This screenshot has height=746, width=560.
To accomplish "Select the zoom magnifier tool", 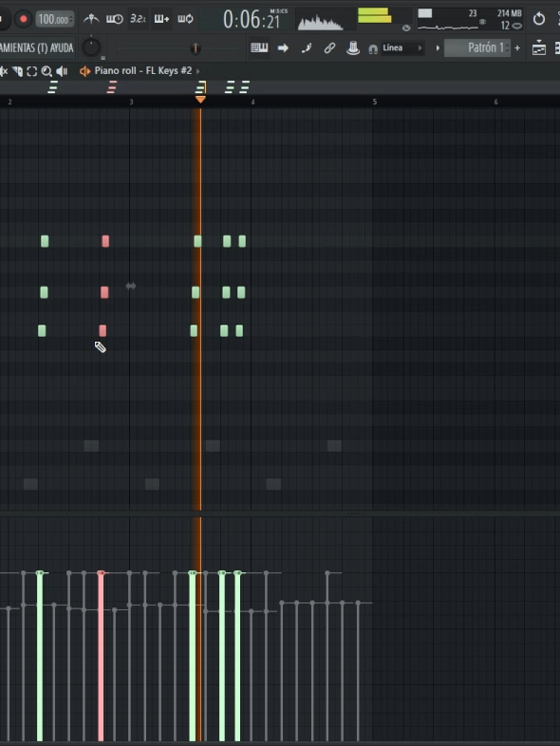I will click(x=47, y=71).
